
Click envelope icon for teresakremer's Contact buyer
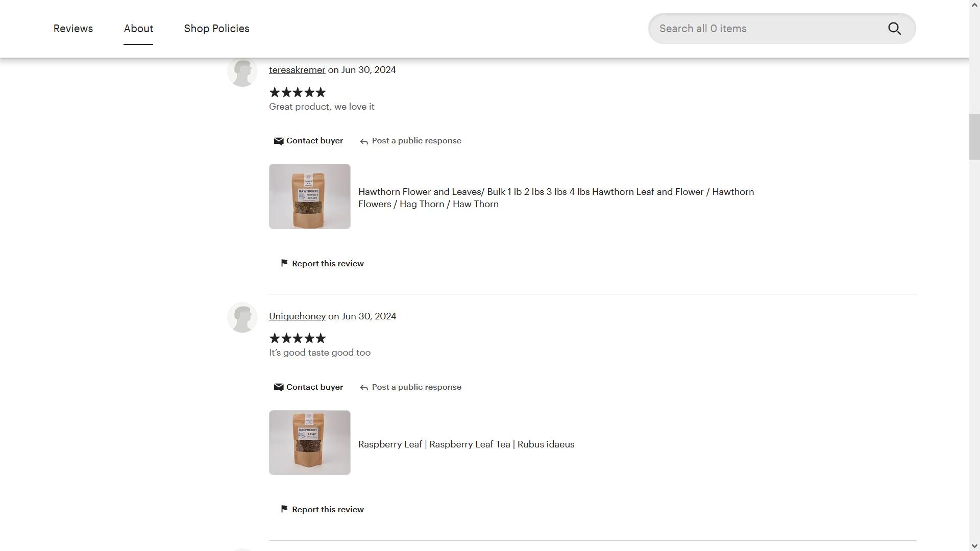[278, 141]
